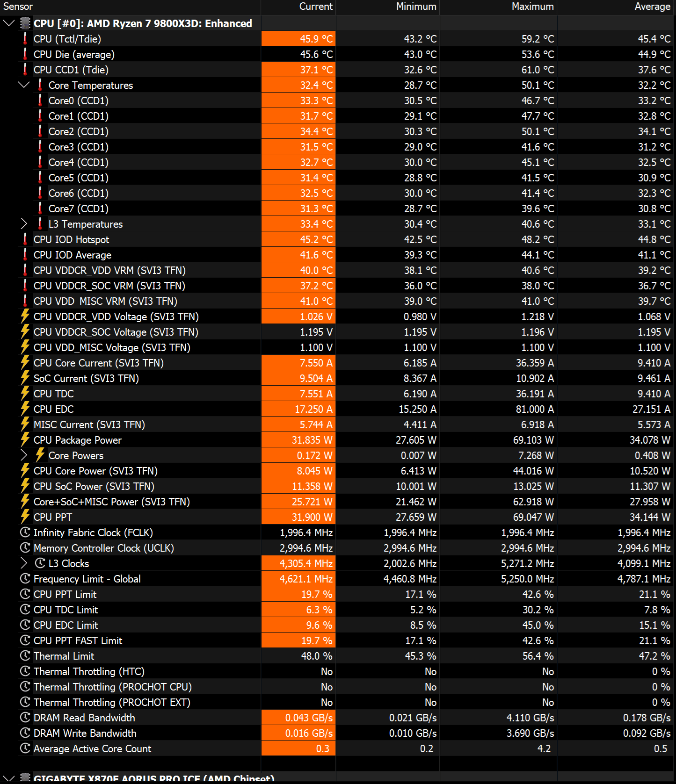Viewport: 676px width, 784px height.
Task: Click thermometer icon of Core7 (CCD1)
Action: tap(40, 209)
